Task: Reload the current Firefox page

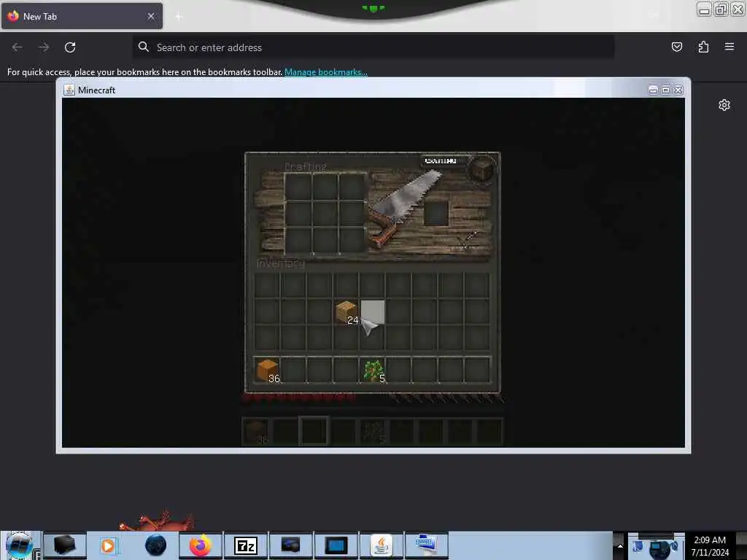Action: point(70,47)
